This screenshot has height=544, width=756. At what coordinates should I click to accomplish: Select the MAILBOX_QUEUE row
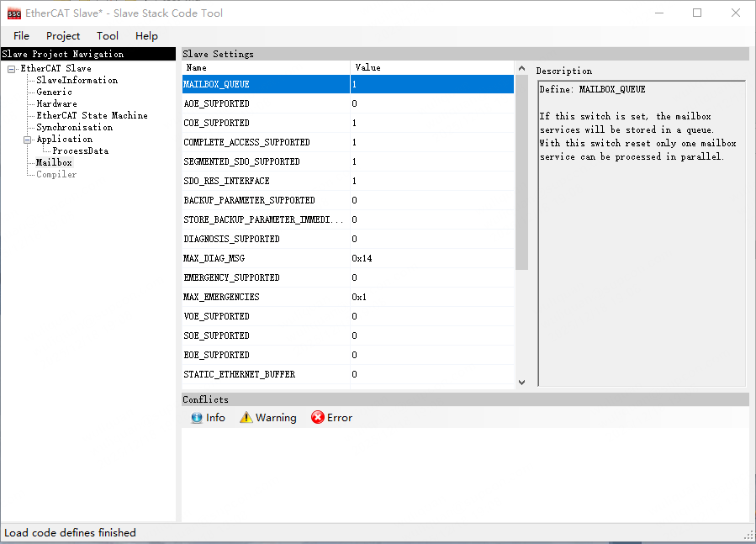click(348, 84)
